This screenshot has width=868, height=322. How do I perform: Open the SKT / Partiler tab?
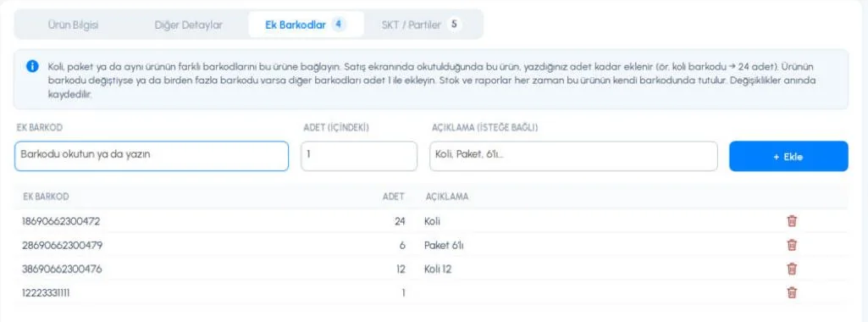tap(421, 25)
